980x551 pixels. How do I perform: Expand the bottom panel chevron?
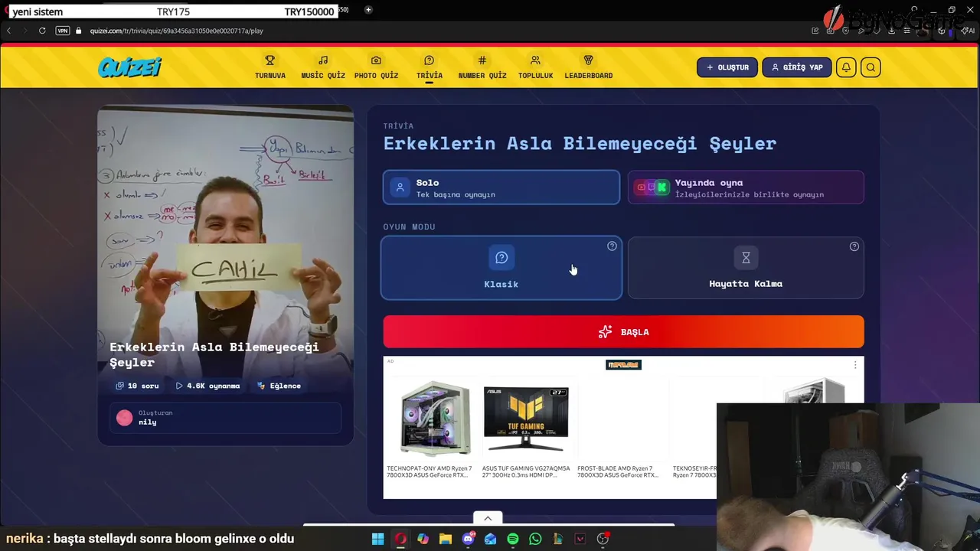488,518
